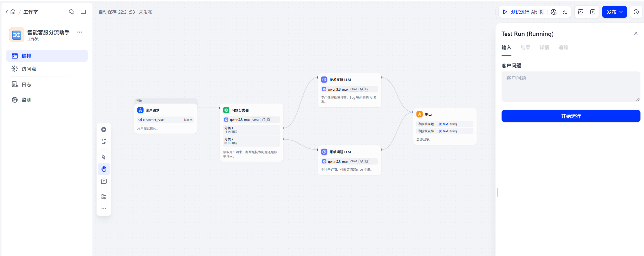Click the chat preview icon beside 工作室
Image resolution: width=644 pixels, height=256 pixels.
(x=71, y=12)
